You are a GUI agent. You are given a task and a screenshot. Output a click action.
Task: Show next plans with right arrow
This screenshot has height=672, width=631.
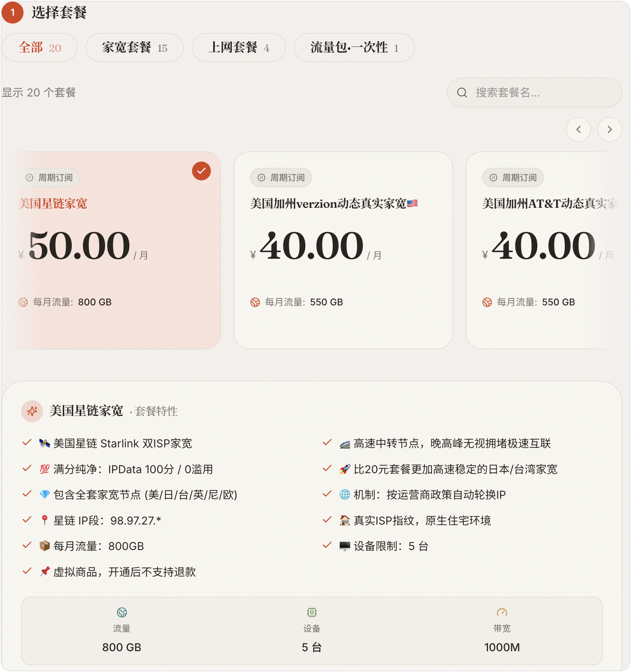[609, 129]
